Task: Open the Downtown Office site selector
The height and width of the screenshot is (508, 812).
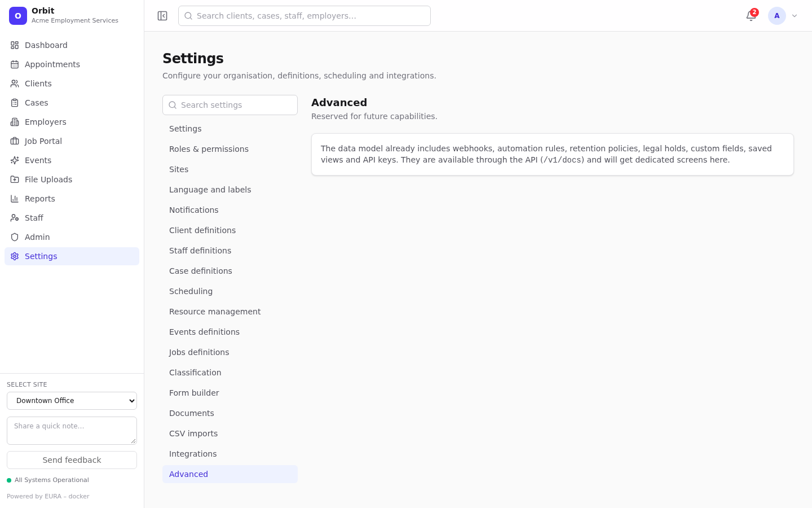Action: pos(72,401)
